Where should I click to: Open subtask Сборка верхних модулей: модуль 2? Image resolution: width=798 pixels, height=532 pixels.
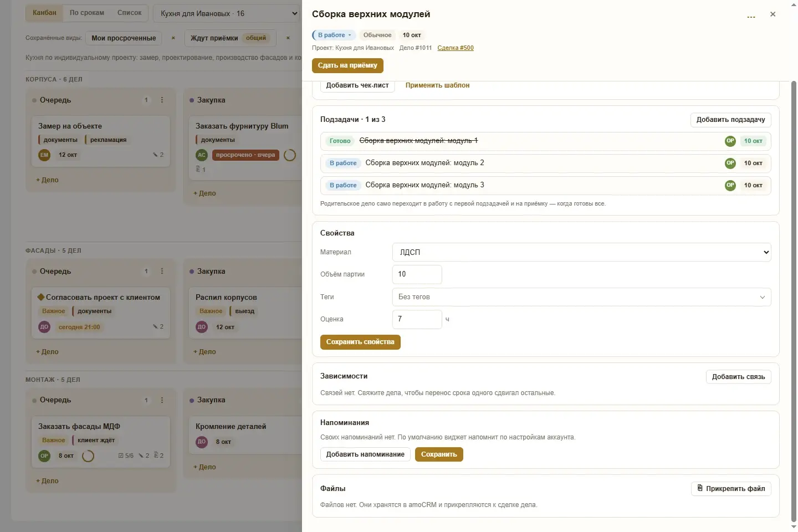click(545, 163)
